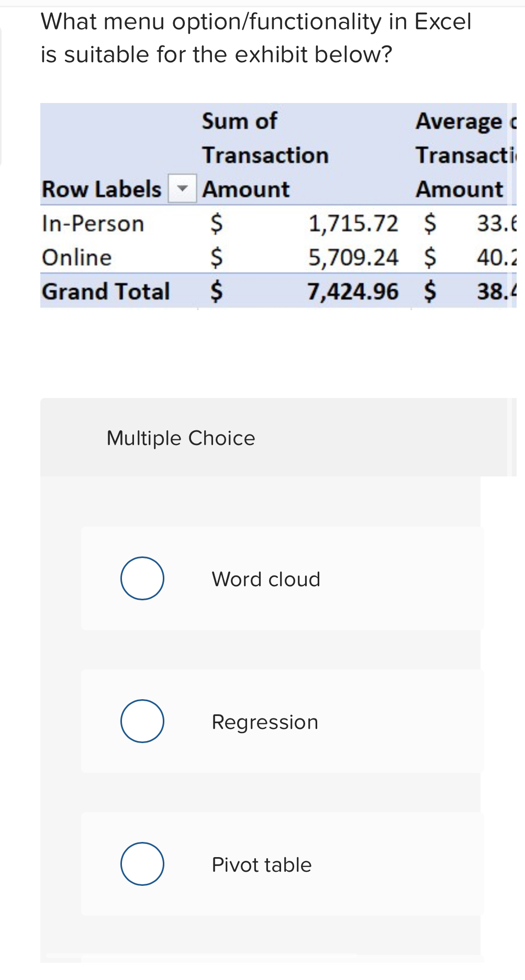Click the Regression answer label
Image resolution: width=525 pixels, height=980 pixels.
pyautogui.click(x=264, y=721)
